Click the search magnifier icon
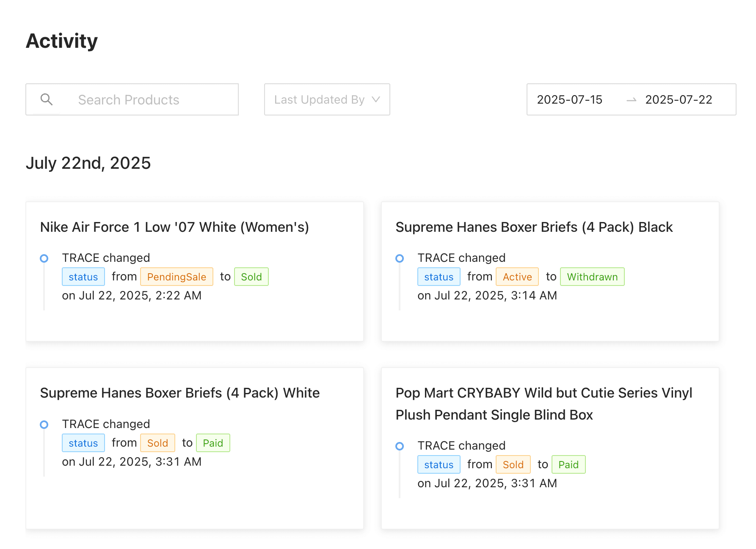Image resolution: width=756 pixels, height=549 pixels. tap(47, 99)
